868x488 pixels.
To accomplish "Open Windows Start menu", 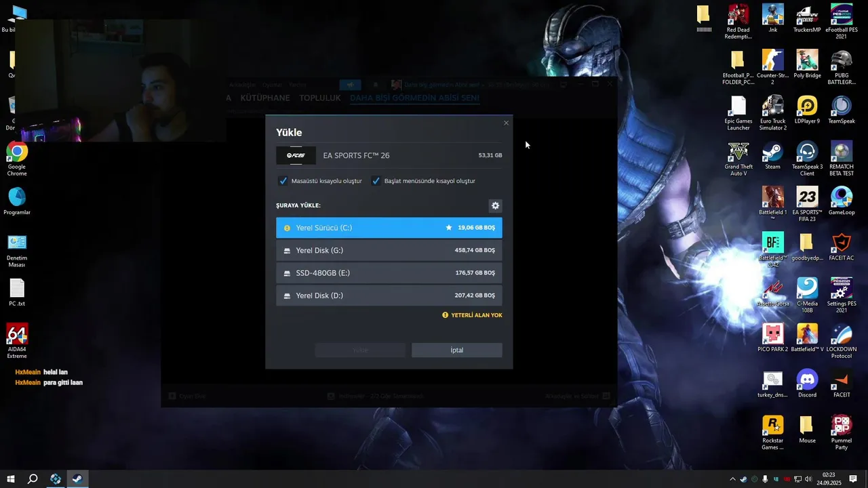I will pos(11,479).
